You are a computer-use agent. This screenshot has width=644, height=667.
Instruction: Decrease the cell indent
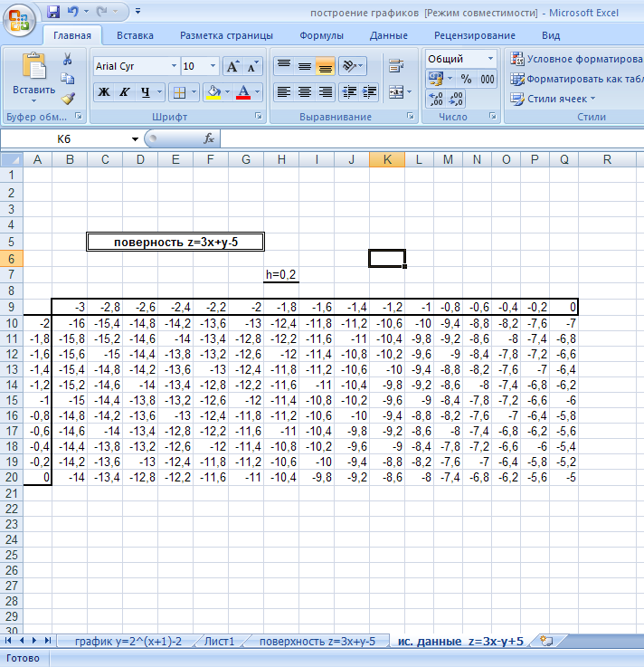[349, 92]
